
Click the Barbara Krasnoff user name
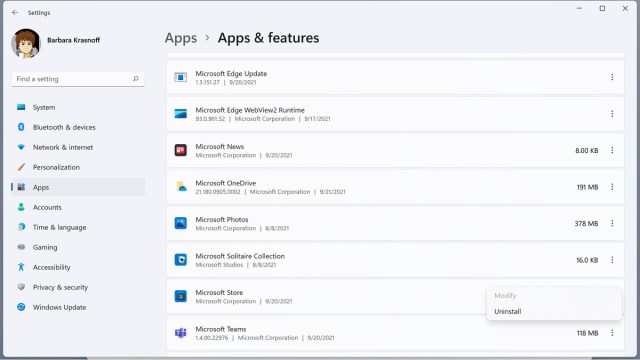click(73, 40)
